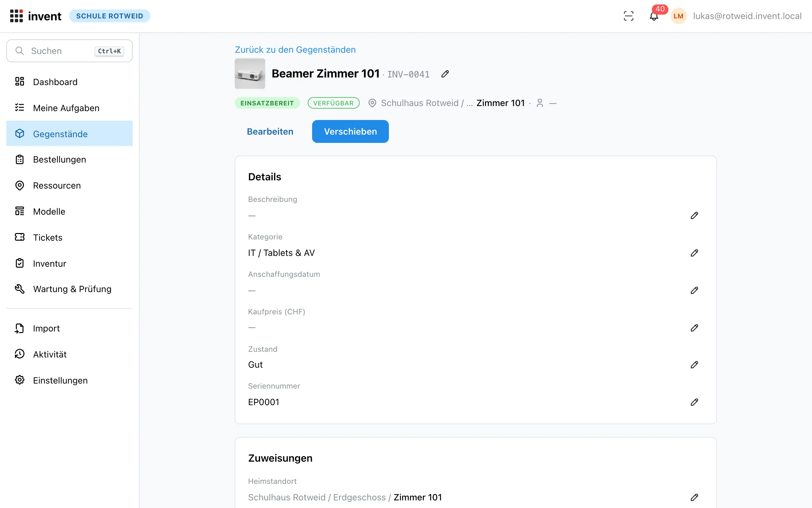812x508 pixels.
Task: Open the app grid launcher icon
Action: pyautogui.click(x=16, y=16)
